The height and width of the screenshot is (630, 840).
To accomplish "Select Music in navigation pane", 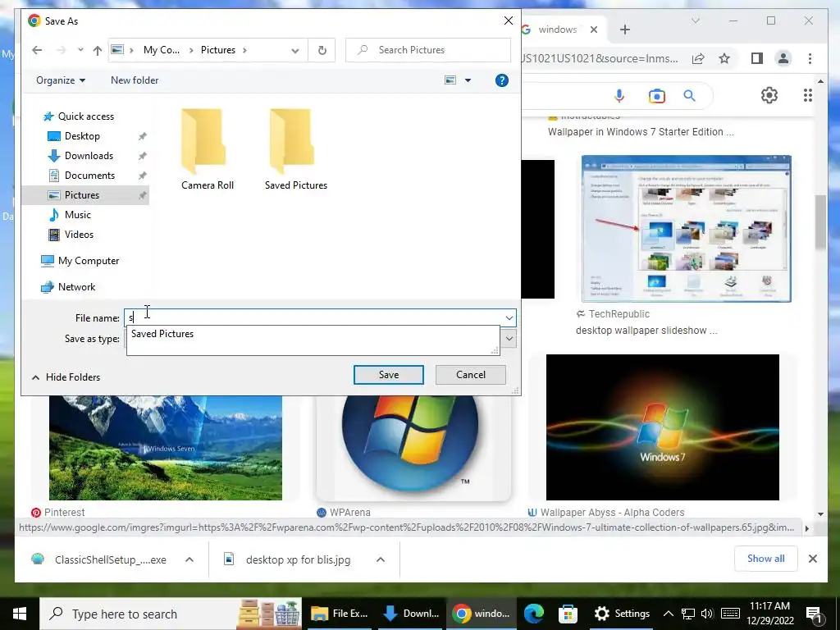I will coord(70,215).
